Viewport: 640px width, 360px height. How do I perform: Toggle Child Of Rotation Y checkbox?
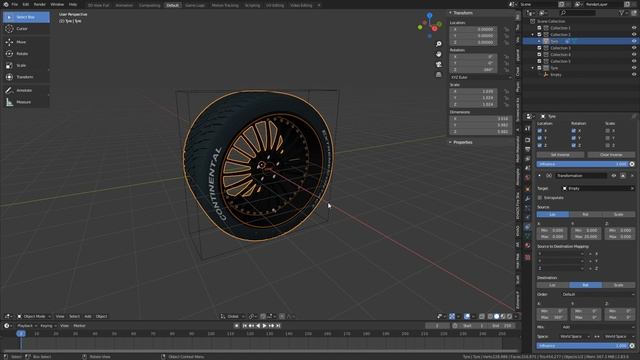[573, 138]
